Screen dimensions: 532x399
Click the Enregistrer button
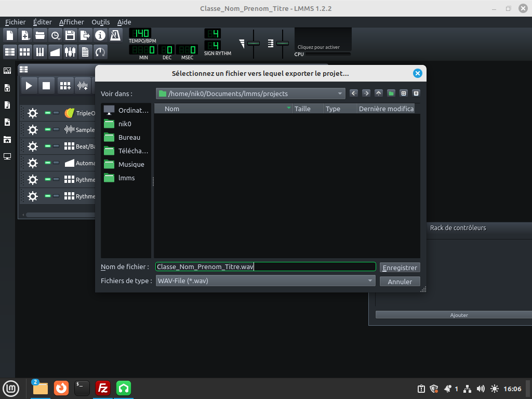400,268
